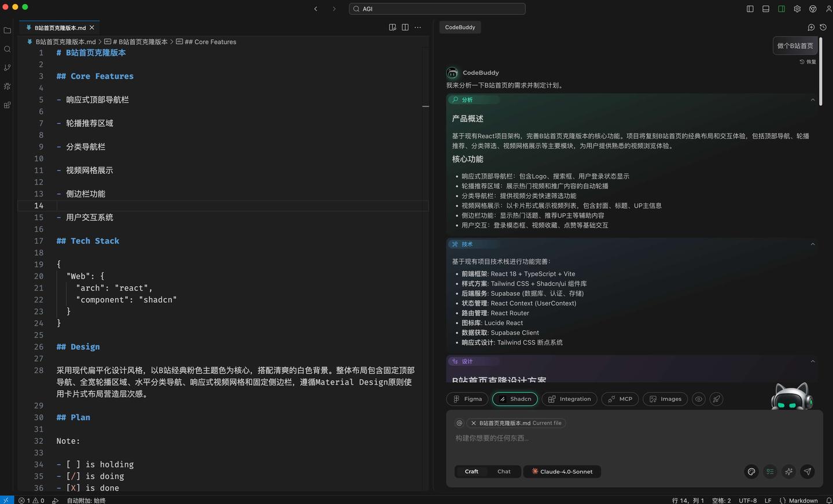Open settings gear in title bar
The height and width of the screenshot is (504, 833).
click(x=797, y=9)
